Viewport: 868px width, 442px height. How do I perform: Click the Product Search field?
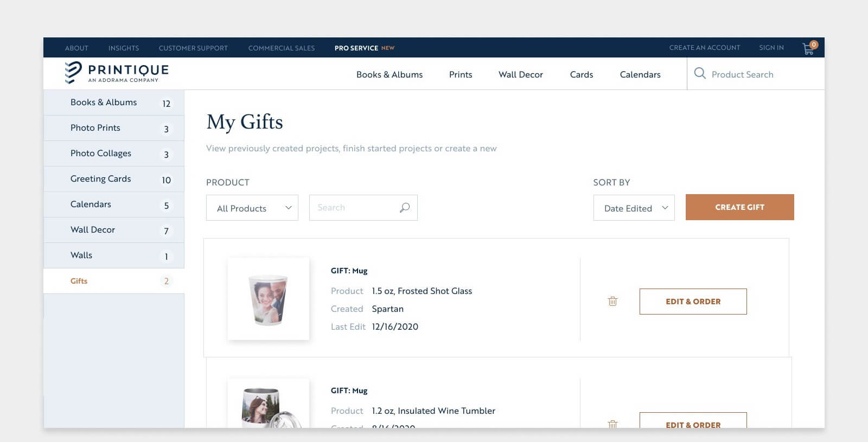(756, 74)
